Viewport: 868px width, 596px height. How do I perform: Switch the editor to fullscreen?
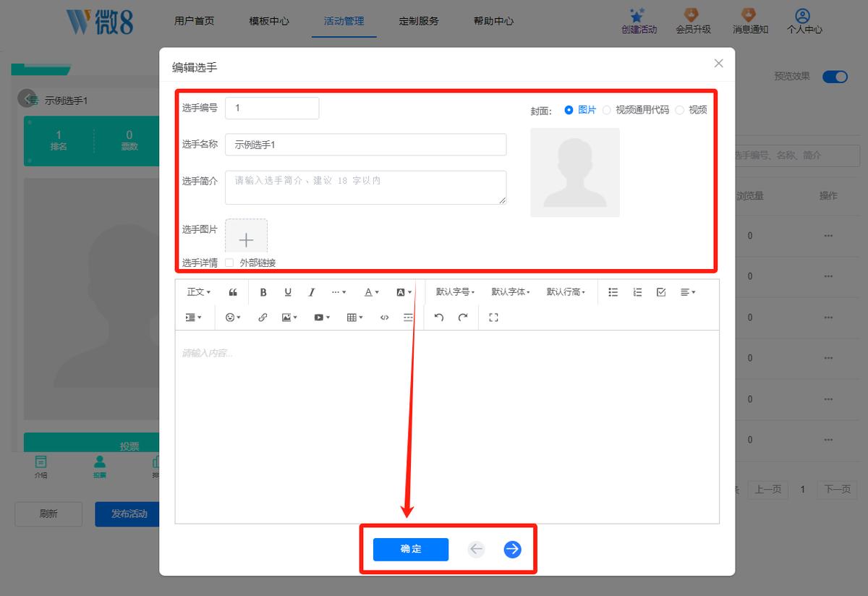coord(494,318)
